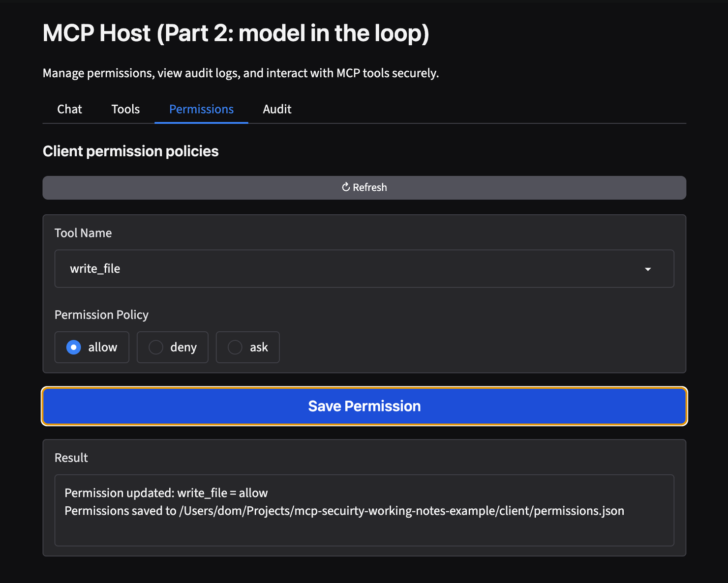Click the Client permission policies heading
Screen dimensions: 728x583
click(130, 151)
